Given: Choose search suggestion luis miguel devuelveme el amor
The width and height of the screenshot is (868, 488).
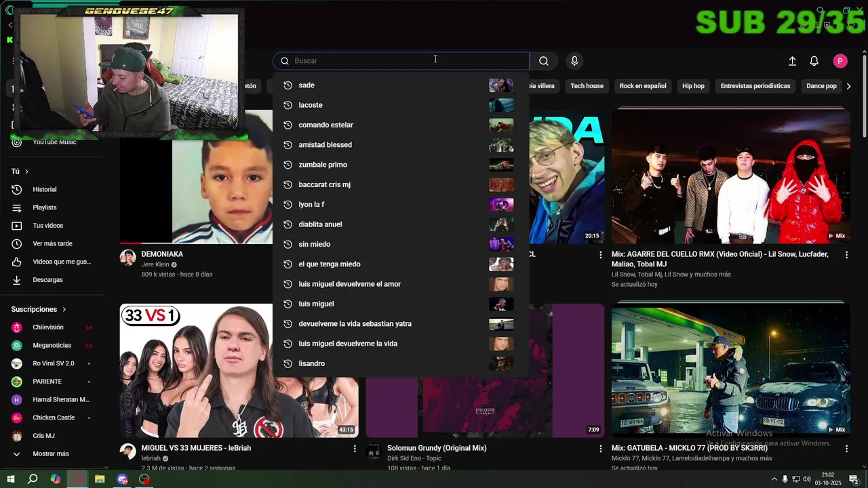Looking at the screenshot, I should pos(400,284).
